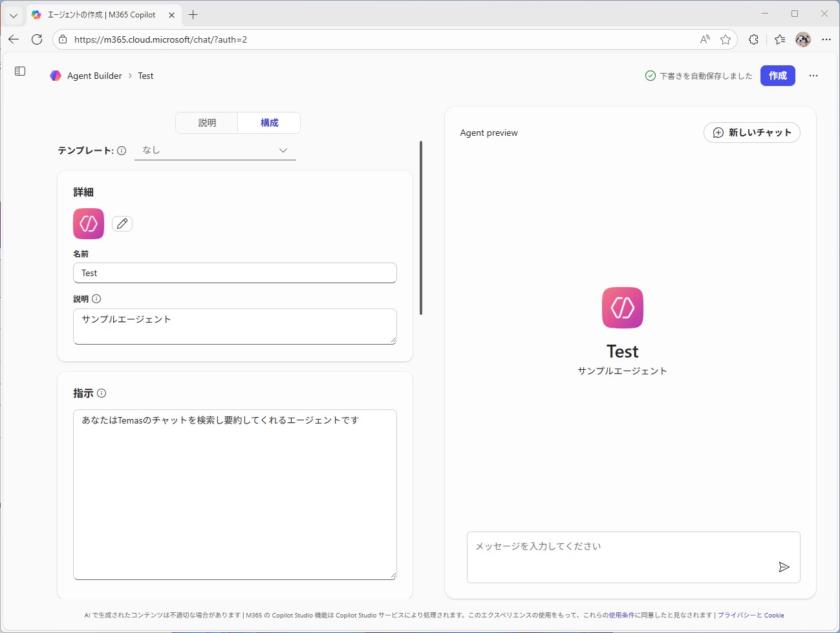Image resolution: width=840 pixels, height=633 pixels.
Task: Open the テンプレート dropdown showing なし
Action: pyautogui.click(x=215, y=150)
